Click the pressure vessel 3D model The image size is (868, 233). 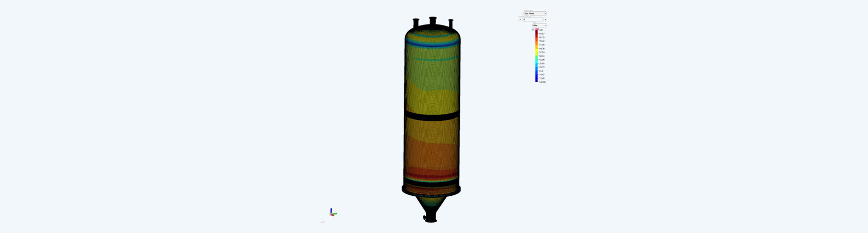coord(432,119)
